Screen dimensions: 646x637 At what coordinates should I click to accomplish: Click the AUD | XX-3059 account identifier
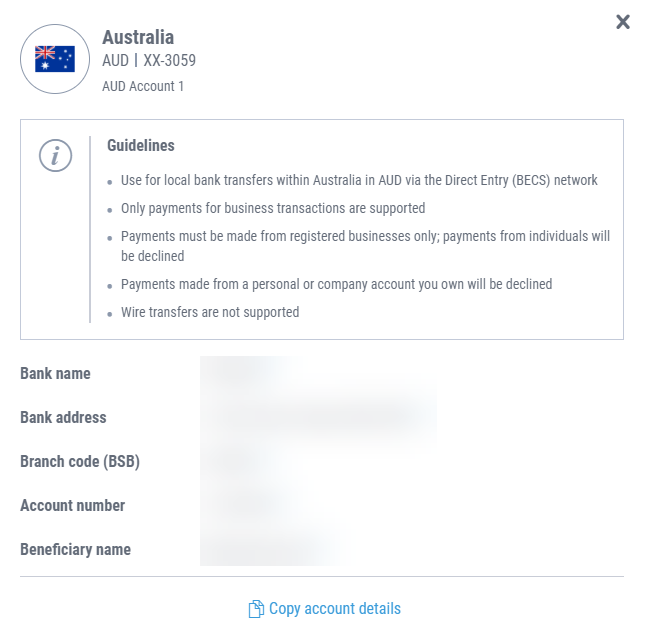coord(149,60)
